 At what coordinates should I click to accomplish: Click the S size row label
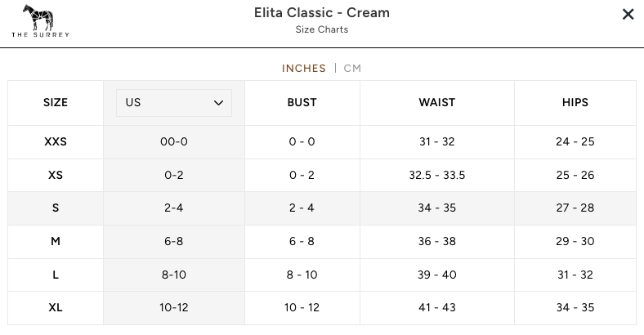56,208
